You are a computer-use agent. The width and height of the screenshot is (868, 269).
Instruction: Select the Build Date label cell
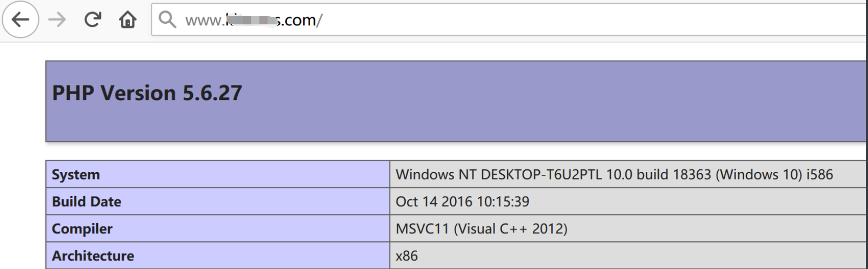tap(218, 201)
